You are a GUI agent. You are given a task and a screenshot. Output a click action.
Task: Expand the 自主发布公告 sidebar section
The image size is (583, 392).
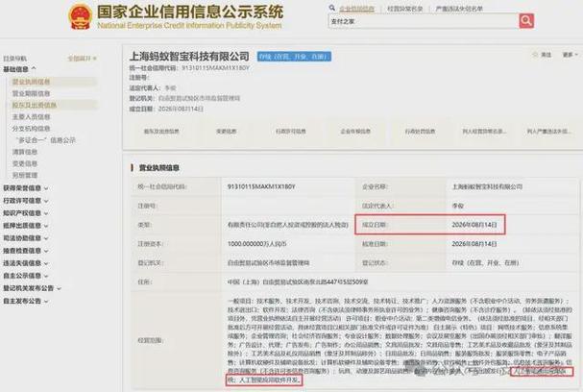(26, 301)
